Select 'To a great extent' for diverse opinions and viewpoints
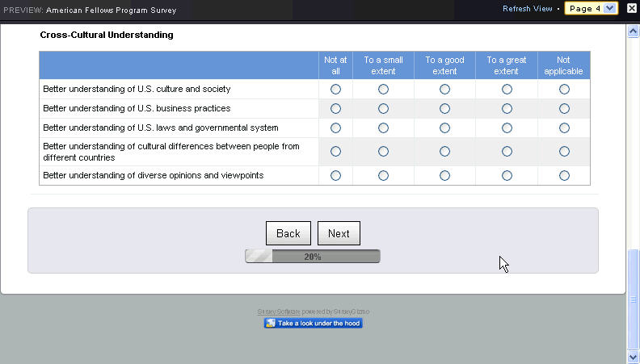This screenshot has height=364, width=640. coord(507,176)
